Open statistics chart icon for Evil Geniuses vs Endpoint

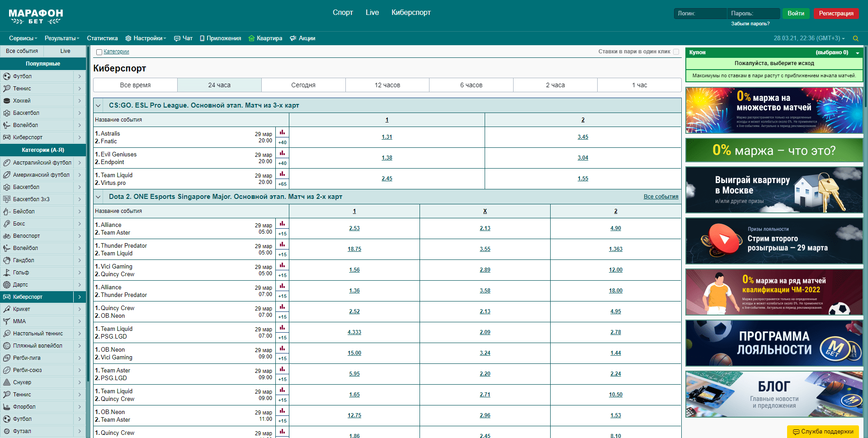tap(282, 153)
